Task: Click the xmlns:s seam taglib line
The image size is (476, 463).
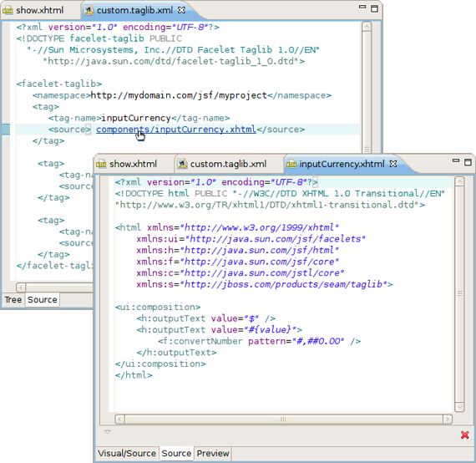Action: pyautogui.click(x=265, y=285)
